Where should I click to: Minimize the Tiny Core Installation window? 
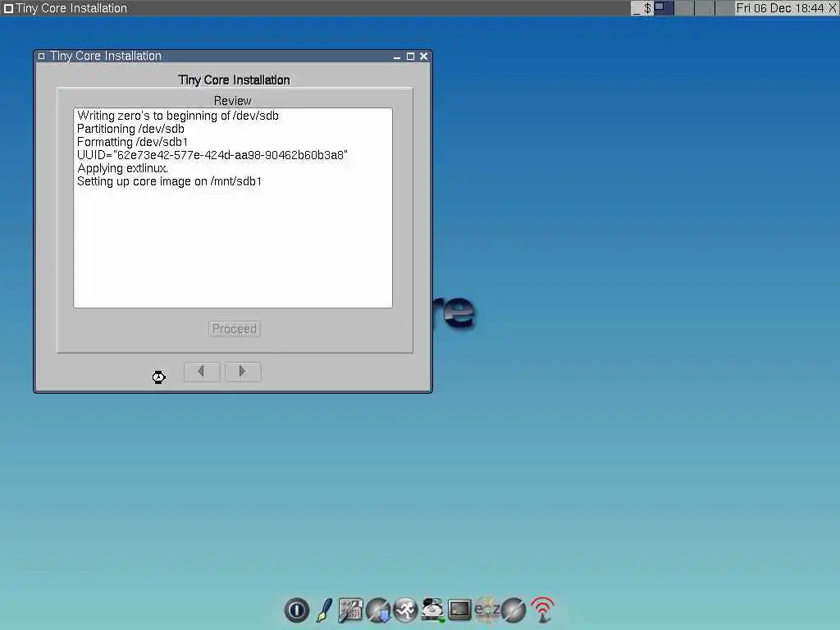(397, 57)
